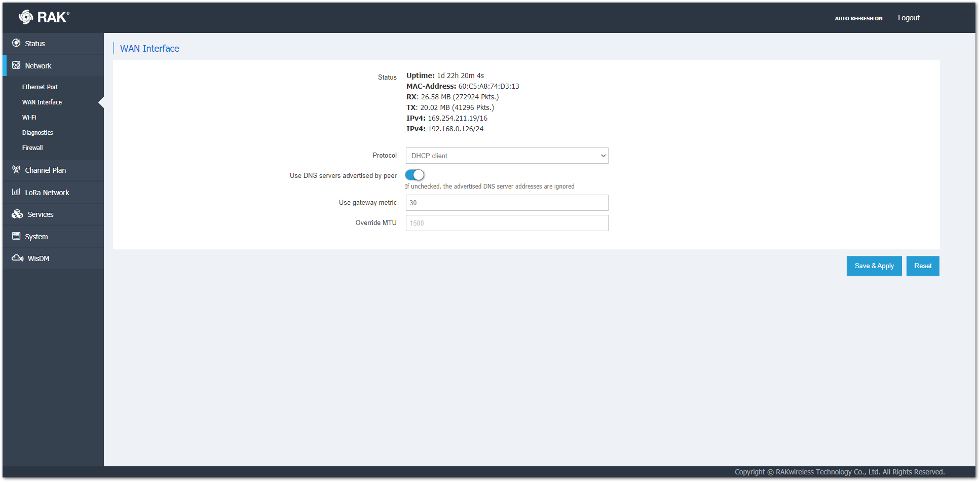Click the Uptime 1d 22h 20m 4s text

point(445,76)
